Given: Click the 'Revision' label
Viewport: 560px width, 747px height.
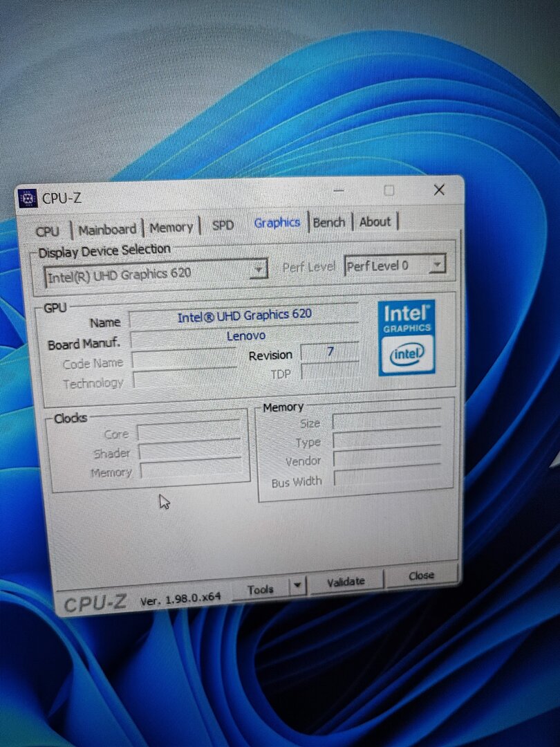Looking at the screenshot, I should [x=270, y=356].
